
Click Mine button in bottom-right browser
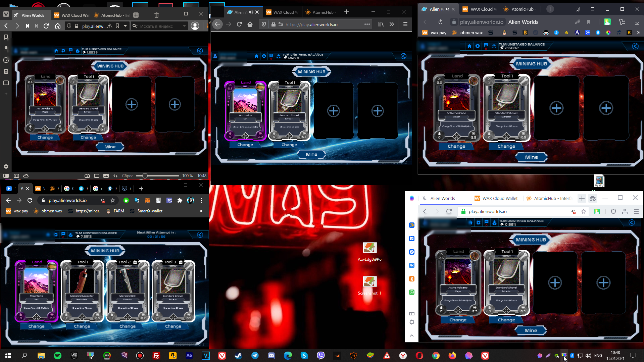[531, 330]
